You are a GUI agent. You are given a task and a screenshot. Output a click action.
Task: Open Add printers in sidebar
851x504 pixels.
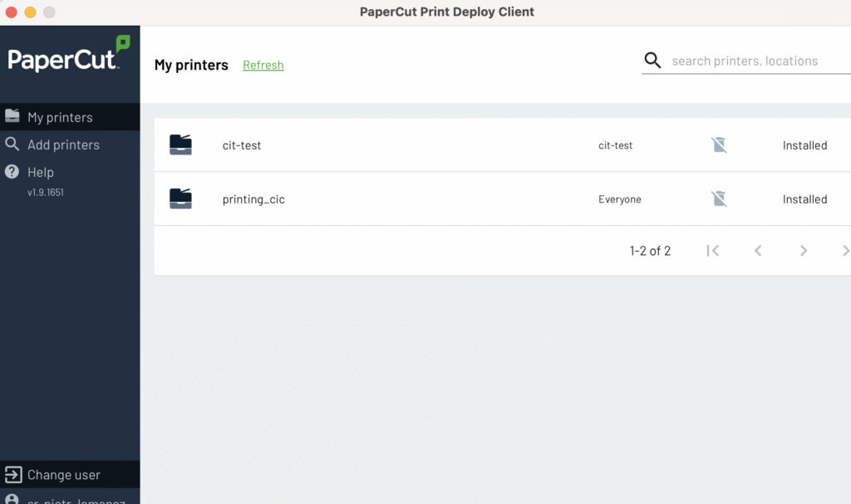pos(63,144)
